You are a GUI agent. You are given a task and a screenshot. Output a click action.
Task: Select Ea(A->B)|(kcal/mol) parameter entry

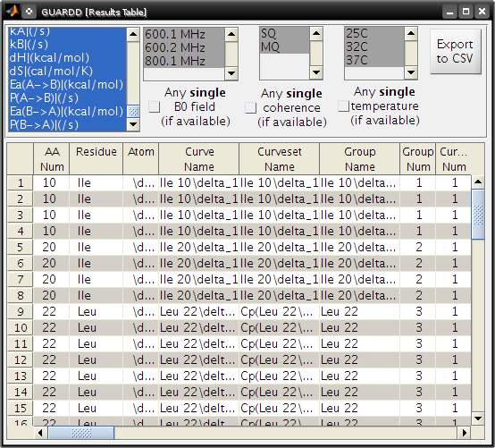(x=67, y=84)
